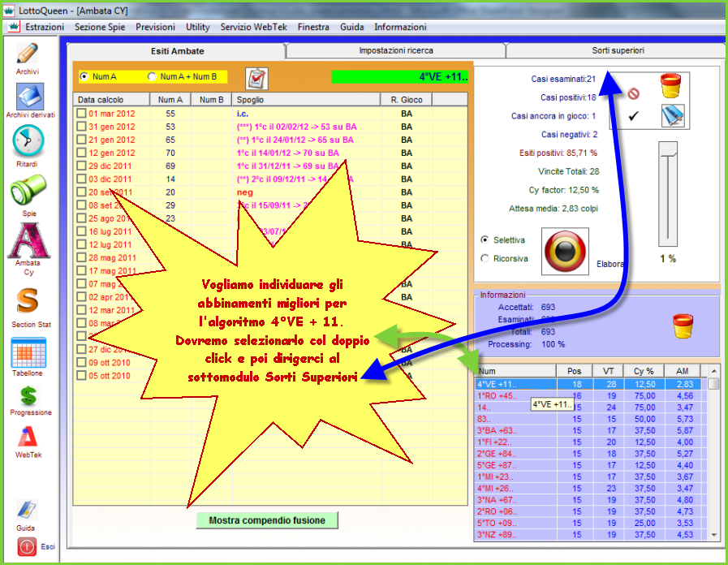
Task: Sort results by the AM column
Action: point(682,371)
